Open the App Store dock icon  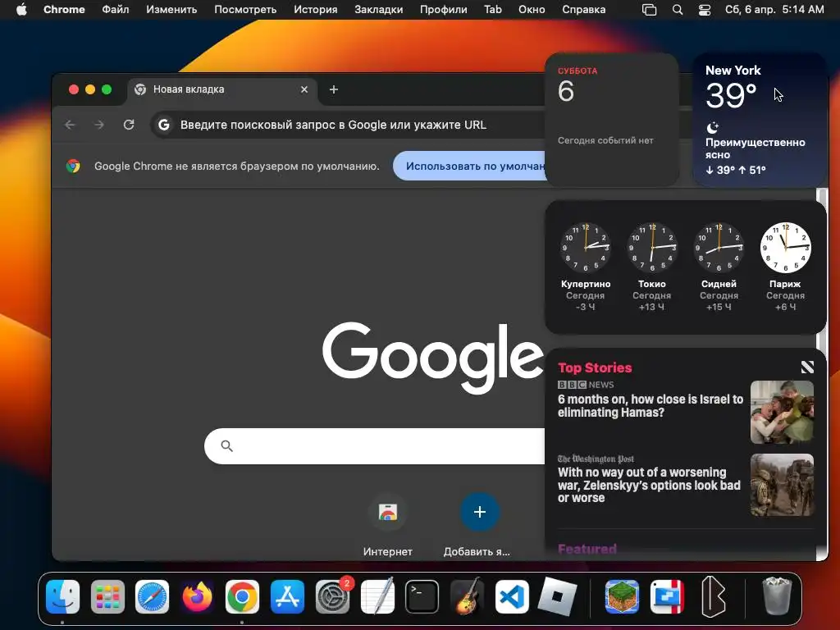[x=287, y=596]
